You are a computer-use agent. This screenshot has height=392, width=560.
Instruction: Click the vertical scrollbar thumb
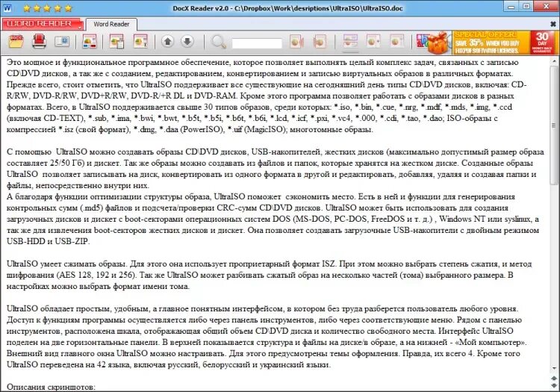(x=554, y=125)
